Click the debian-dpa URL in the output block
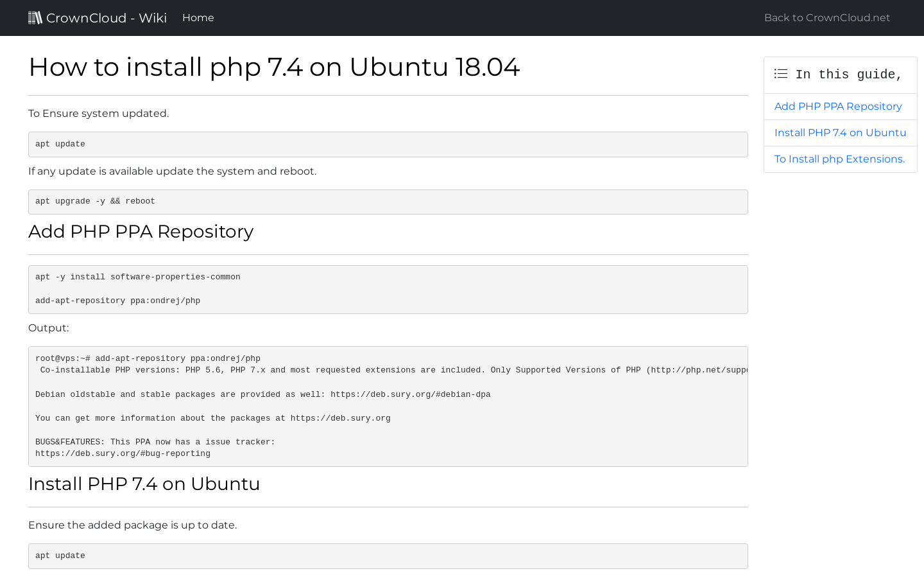 click(410, 395)
